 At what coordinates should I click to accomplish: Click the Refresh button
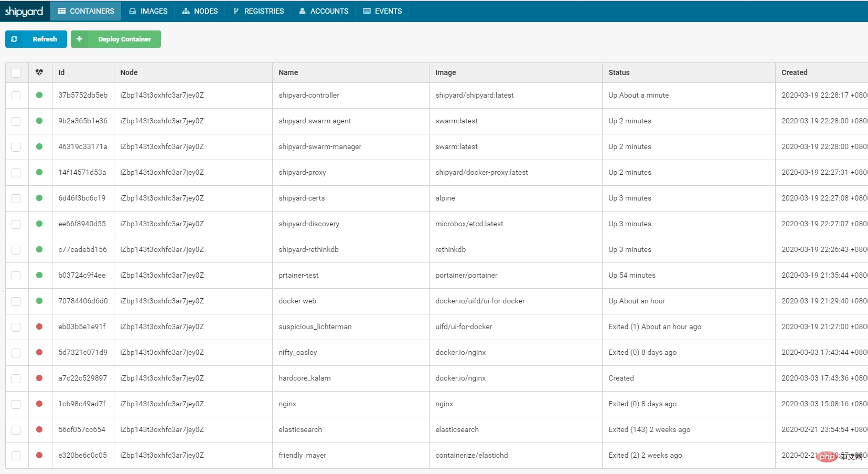(36, 39)
